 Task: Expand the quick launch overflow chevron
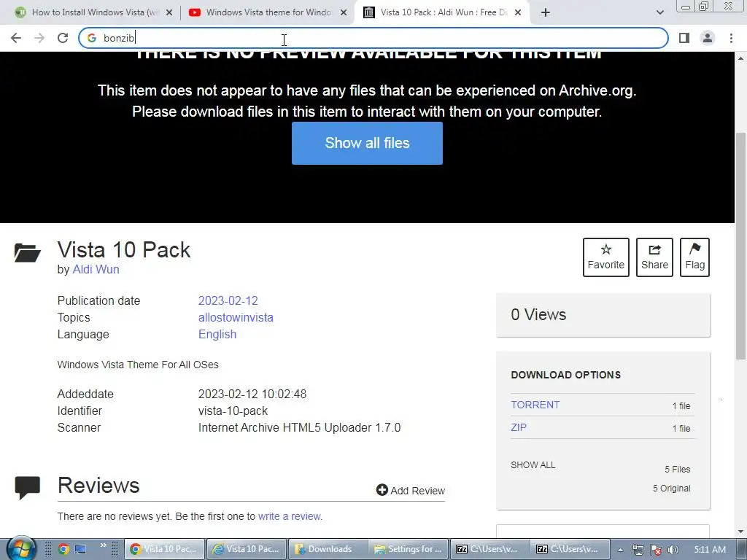[x=104, y=545]
